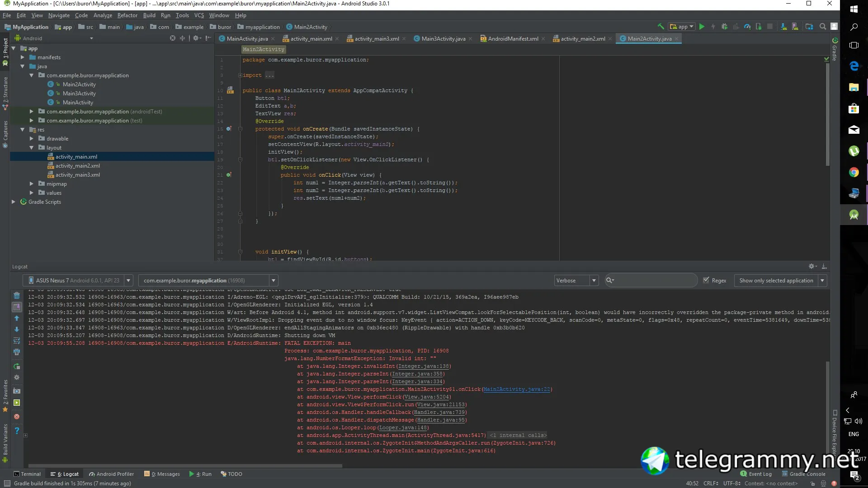Image resolution: width=868 pixels, height=488 pixels.
Task: Click the Debug app bug icon
Action: 724,27
